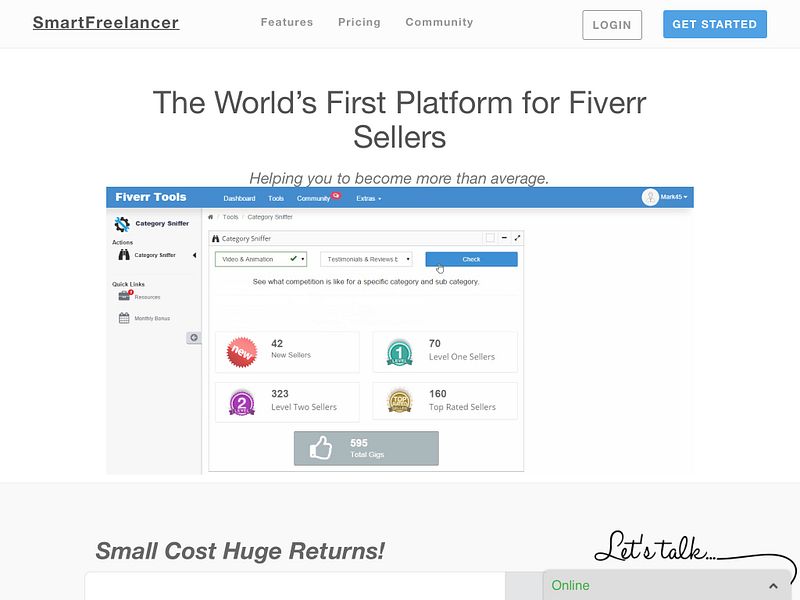Click the Resources briefcase icon

click(124, 296)
